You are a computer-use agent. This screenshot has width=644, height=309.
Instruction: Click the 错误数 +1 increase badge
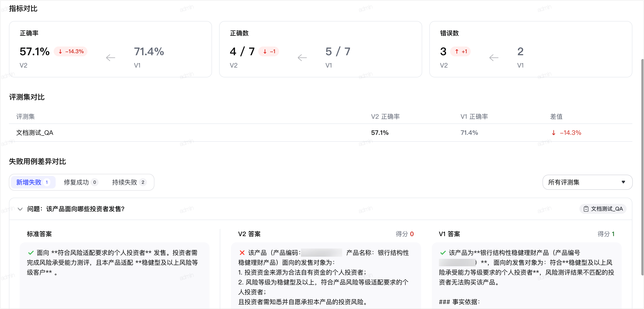pos(460,51)
